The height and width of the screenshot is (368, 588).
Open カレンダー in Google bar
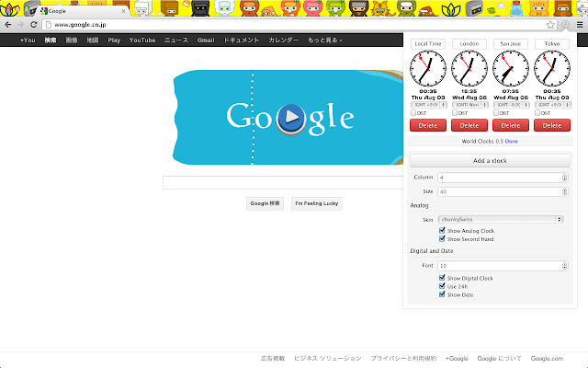[x=284, y=40]
